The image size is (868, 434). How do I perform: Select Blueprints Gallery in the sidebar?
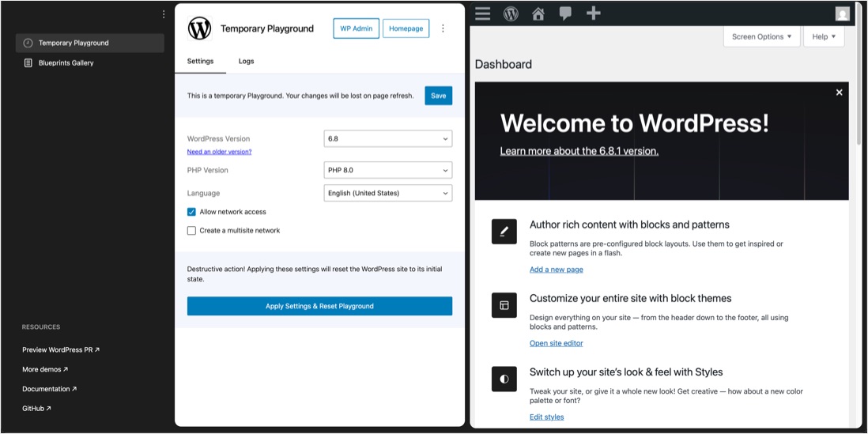coord(89,63)
